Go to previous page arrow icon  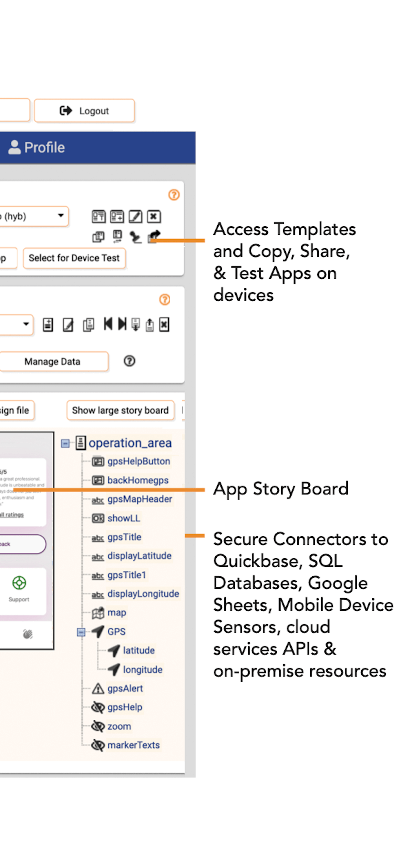[x=108, y=324]
